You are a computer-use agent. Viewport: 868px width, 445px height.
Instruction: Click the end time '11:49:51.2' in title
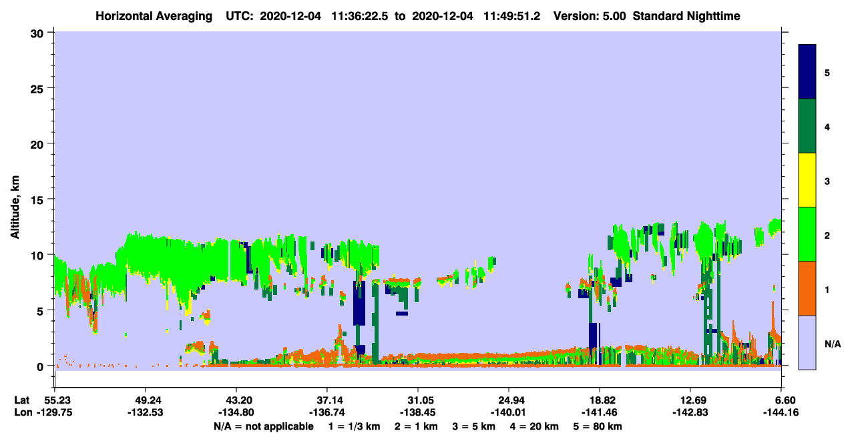[511, 15]
